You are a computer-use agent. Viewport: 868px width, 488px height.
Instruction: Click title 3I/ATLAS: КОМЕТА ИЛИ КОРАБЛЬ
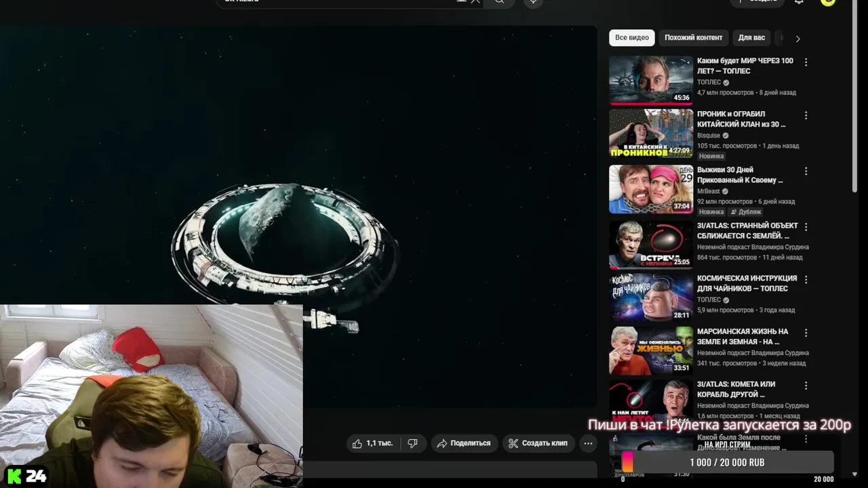[736, 389]
